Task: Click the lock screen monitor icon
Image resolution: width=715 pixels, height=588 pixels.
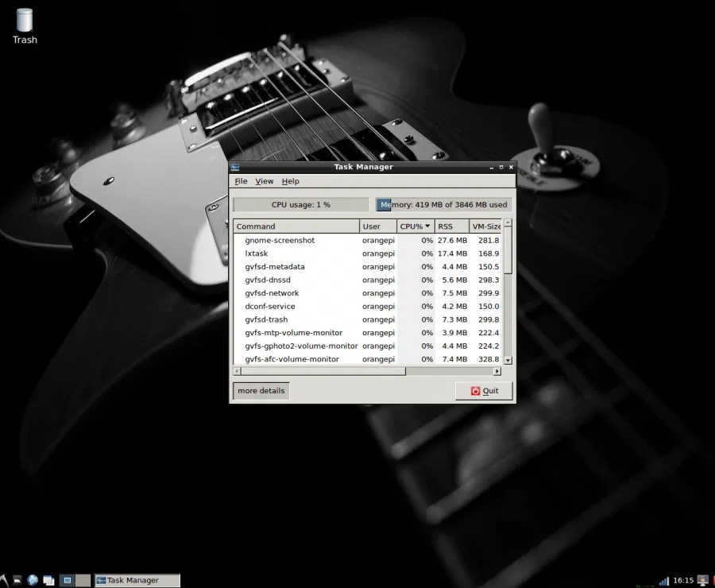Action: click(701, 580)
